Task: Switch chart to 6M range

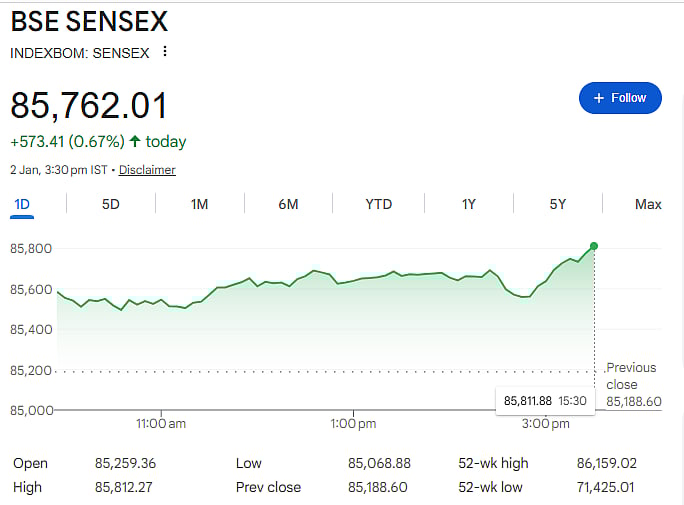Action: [x=288, y=204]
